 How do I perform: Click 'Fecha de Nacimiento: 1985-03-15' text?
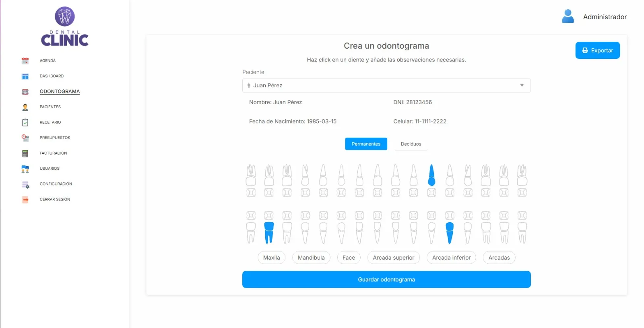[x=293, y=121]
